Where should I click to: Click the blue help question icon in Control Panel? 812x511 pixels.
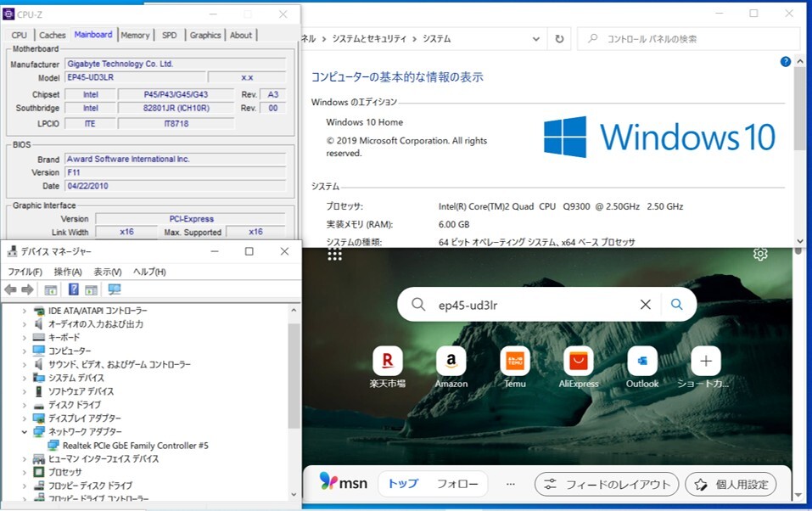click(785, 62)
